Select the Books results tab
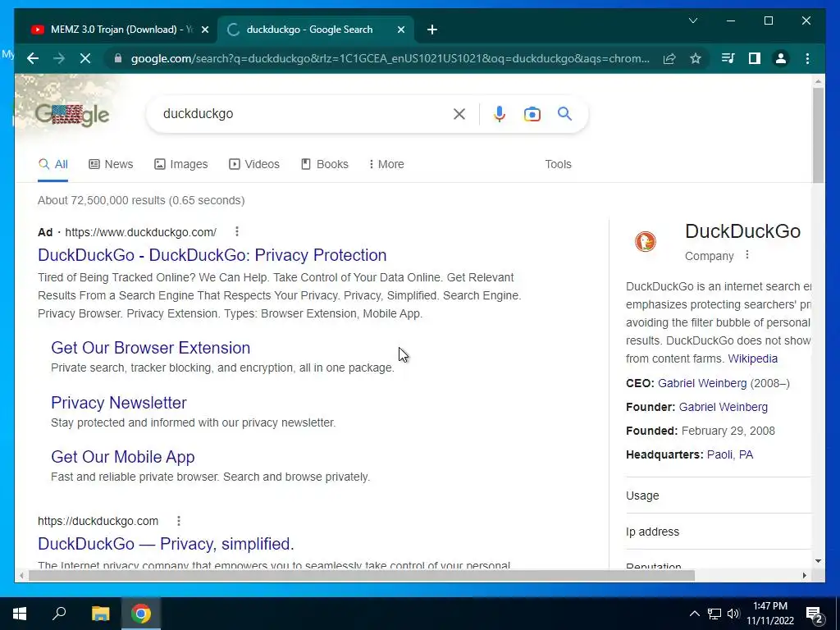 325,164
